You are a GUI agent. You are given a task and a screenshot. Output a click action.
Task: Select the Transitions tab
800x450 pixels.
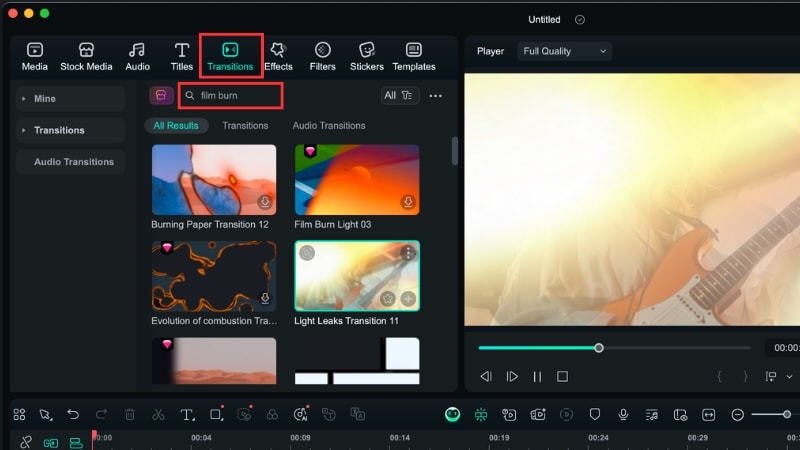(x=230, y=57)
